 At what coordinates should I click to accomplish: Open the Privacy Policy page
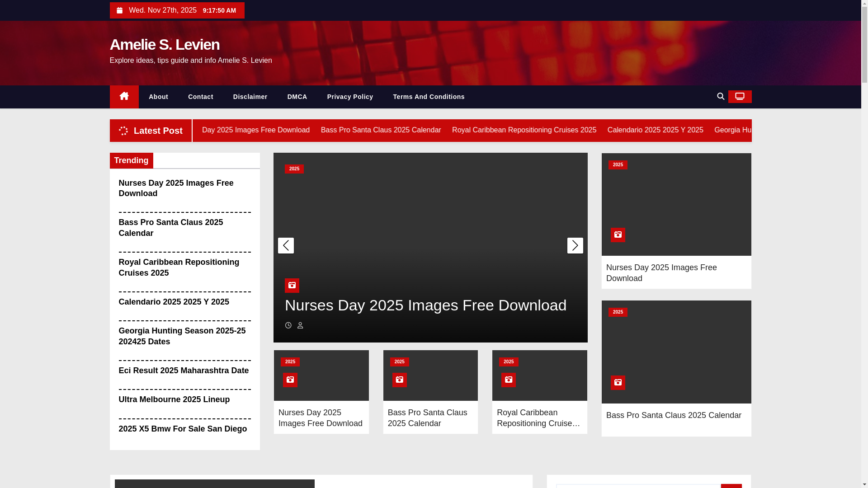350,97
